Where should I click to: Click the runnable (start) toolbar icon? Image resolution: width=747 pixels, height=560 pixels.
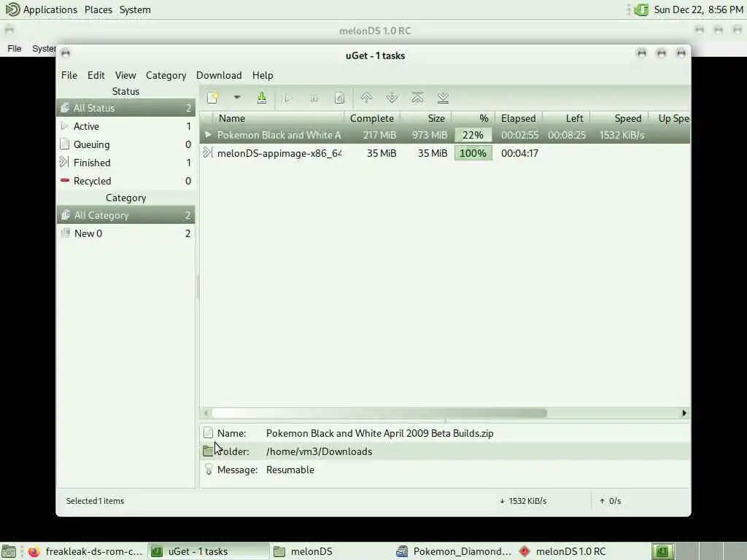tap(287, 98)
